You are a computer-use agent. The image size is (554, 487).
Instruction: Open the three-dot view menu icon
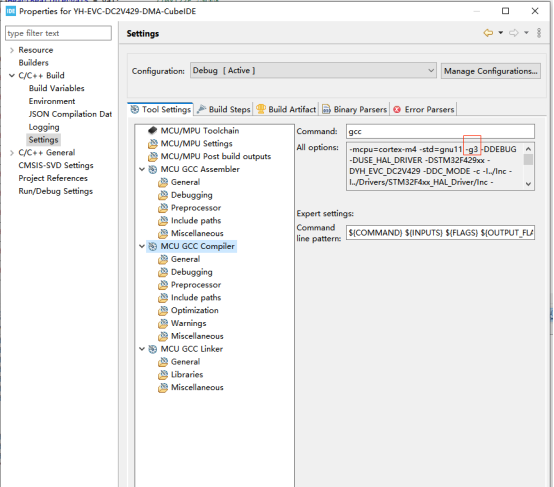tap(539, 33)
